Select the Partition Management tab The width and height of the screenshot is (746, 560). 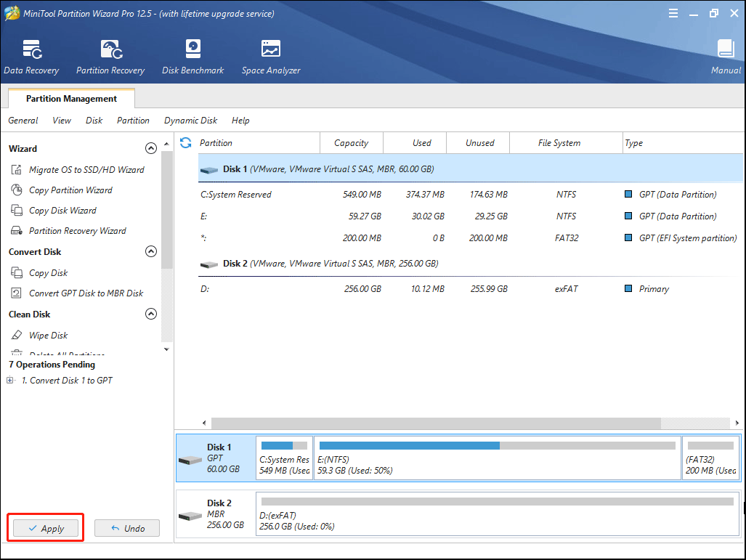click(71, 99)
